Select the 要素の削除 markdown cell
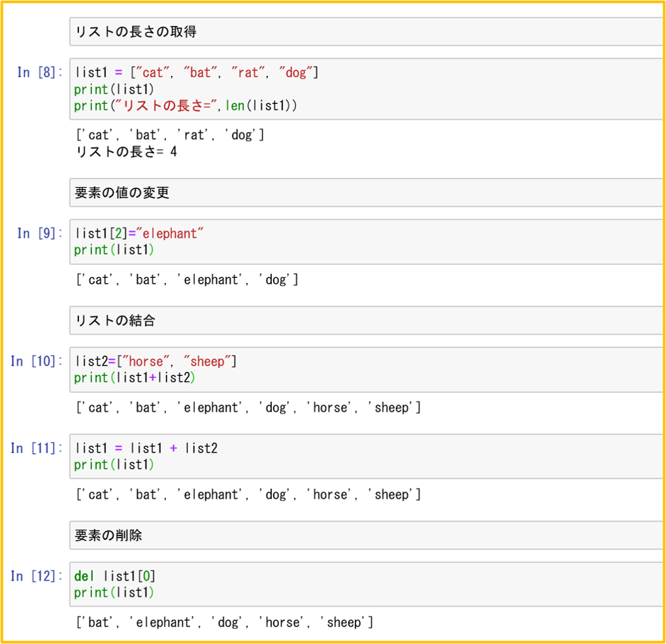666x644 pixels. point(366,535)
